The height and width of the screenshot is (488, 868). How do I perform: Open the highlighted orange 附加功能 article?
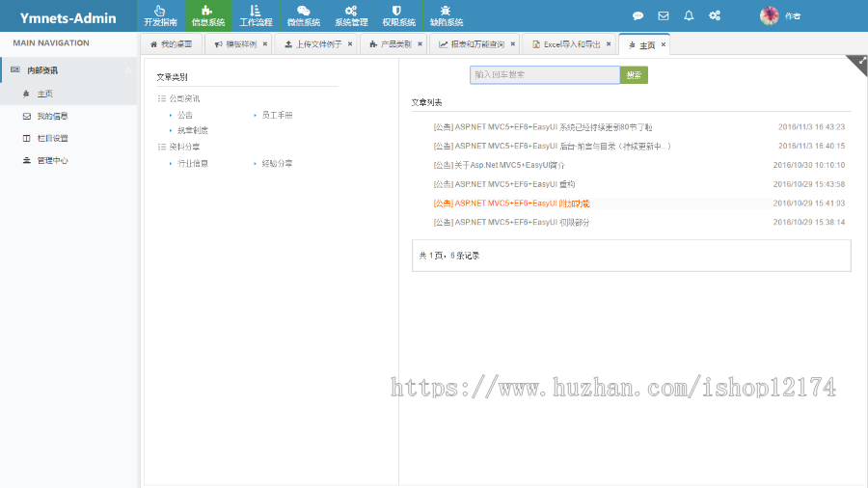[511, 203]
